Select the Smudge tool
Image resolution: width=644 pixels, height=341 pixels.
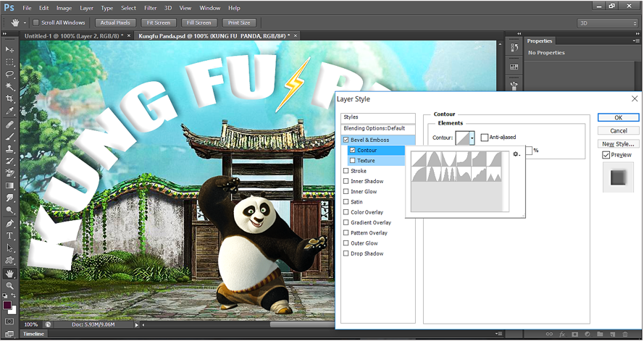coord(9,198)
